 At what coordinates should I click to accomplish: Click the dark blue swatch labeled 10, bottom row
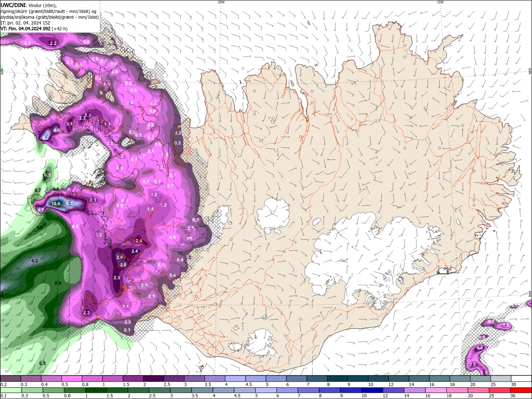(372, 390)
